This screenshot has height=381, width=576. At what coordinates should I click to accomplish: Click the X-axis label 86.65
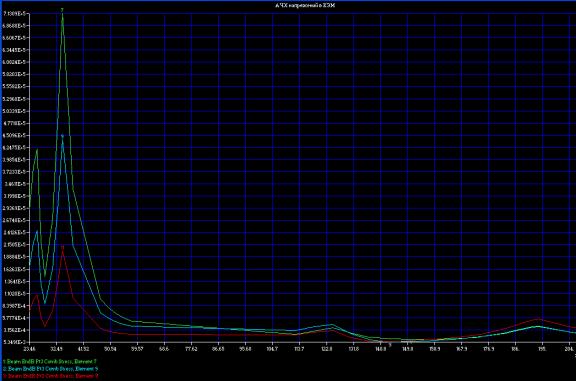(218, 348)
